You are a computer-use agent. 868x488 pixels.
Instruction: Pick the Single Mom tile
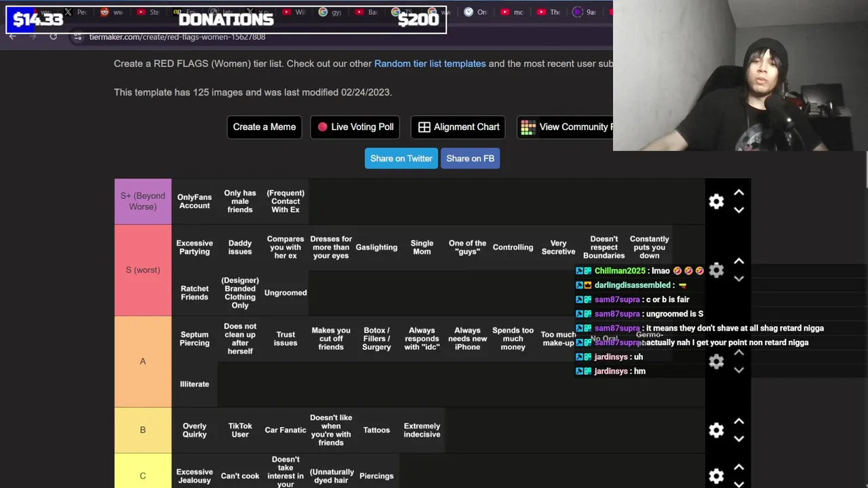422,247
